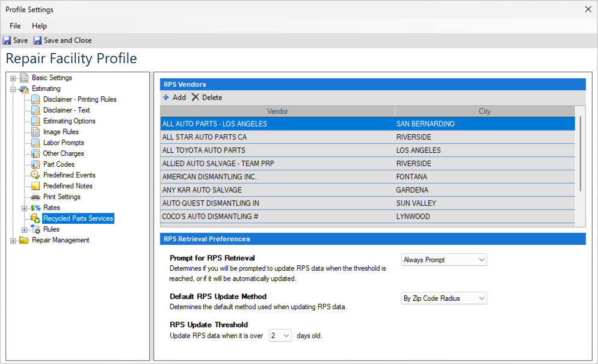Open the RPS Update Threshold days dropdown
This screenshot has height=364, width=598.
coord(280,336)
